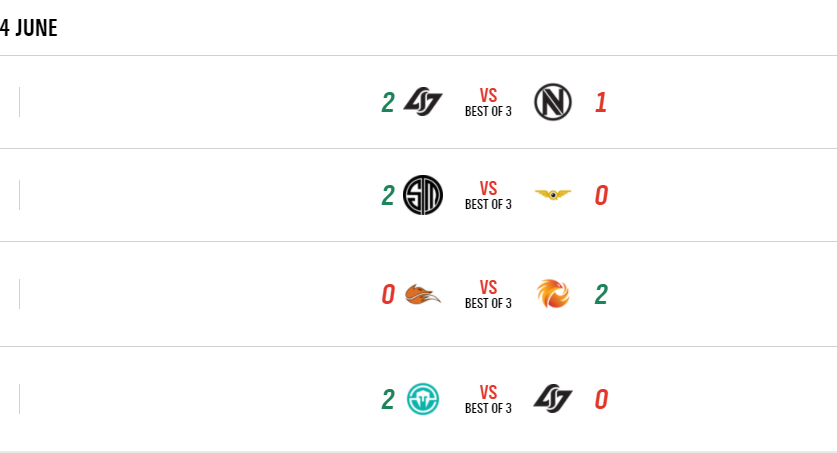837x453 pixels.
Task: Click the Apex team's red score of 0
Action: 601,195
